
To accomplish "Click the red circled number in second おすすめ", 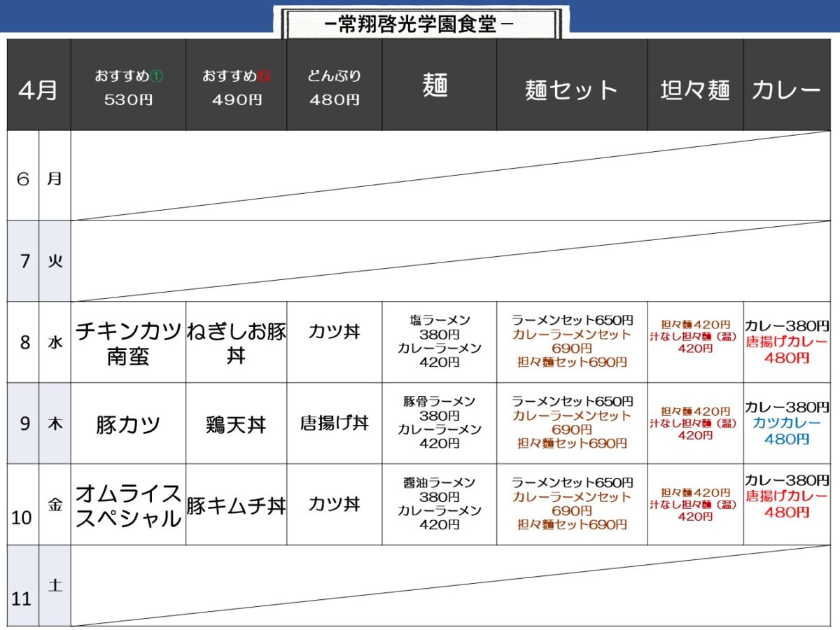I will [x=264, y=76].
